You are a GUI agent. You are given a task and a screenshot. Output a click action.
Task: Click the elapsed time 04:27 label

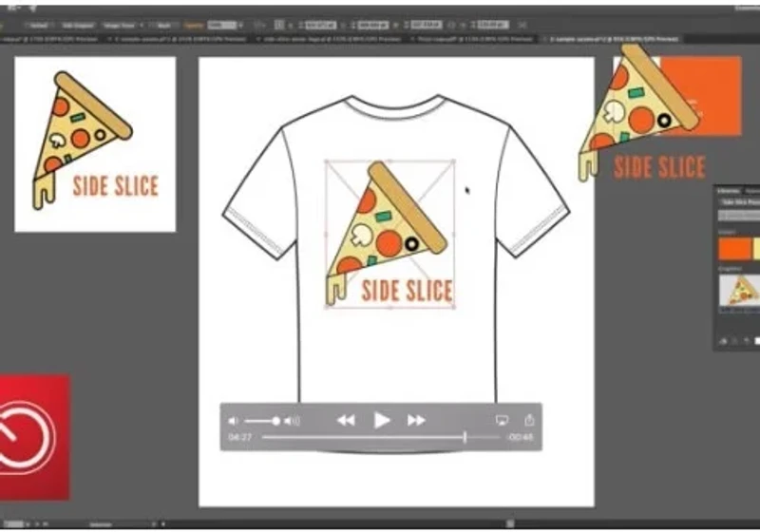click(x=240, y=437)
